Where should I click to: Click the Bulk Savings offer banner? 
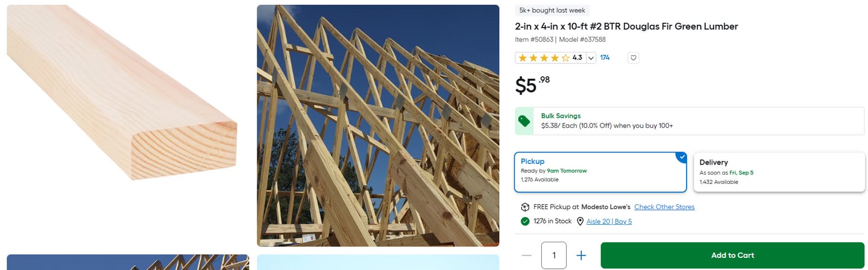690,121
